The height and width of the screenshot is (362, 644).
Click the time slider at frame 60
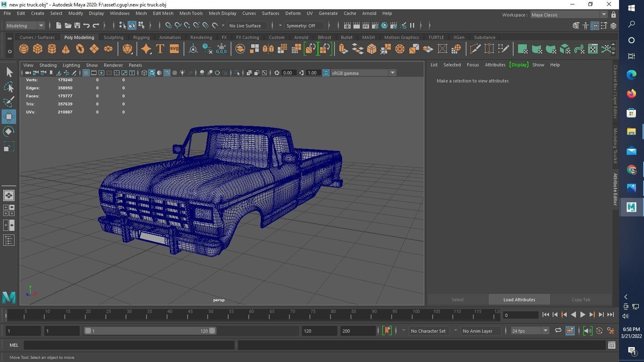coord(251,314)
